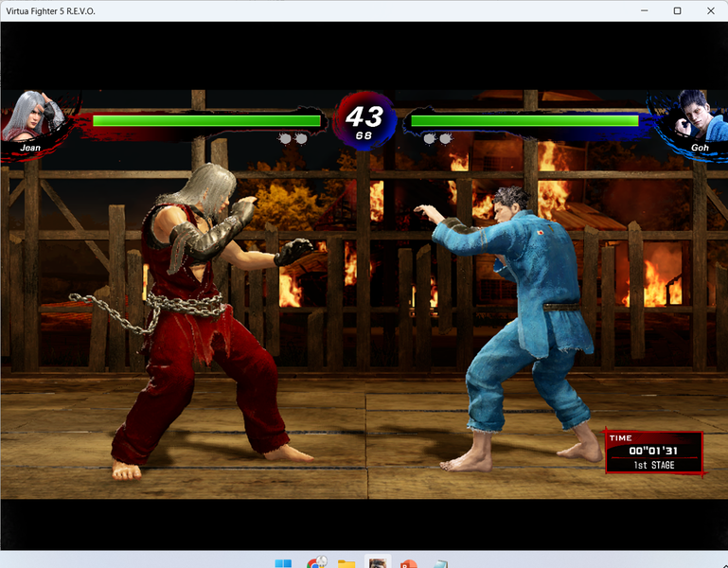Viewport: 728px width, 568px height.
Task: Click Jean's green health bar
Action: tap(206, 121)
